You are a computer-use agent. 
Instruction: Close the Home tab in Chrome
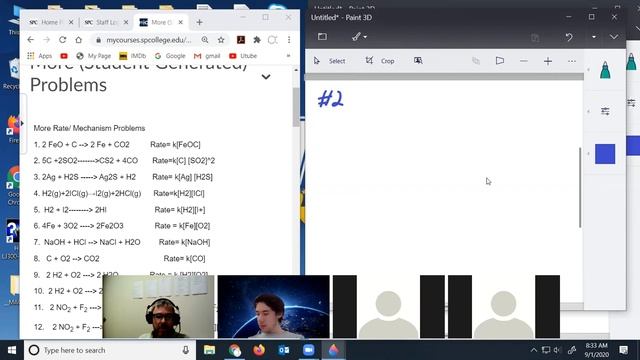pos(71,22)
